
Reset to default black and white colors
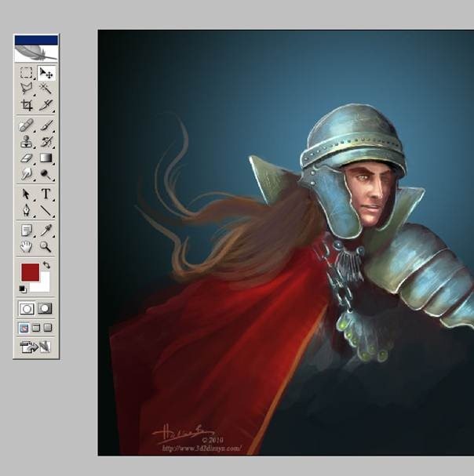point(23,289)
